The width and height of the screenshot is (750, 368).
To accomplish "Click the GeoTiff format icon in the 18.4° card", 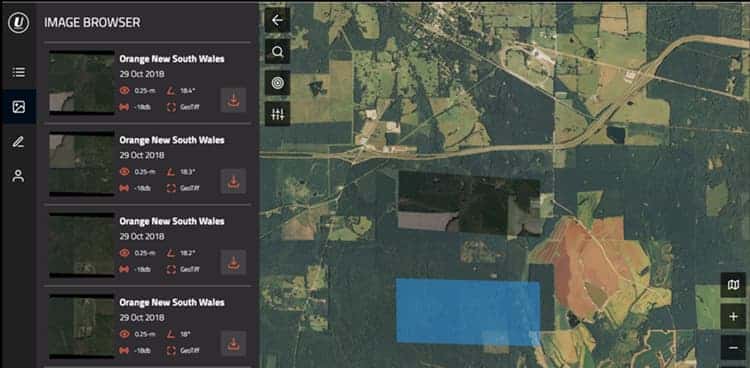I will [171, 107].
